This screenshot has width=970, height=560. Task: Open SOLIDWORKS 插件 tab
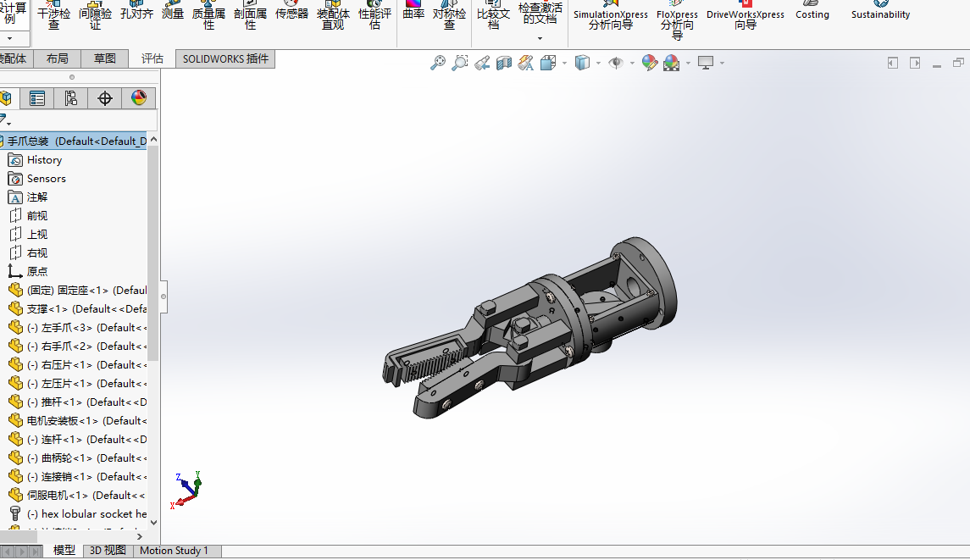[x=225, y=58]
